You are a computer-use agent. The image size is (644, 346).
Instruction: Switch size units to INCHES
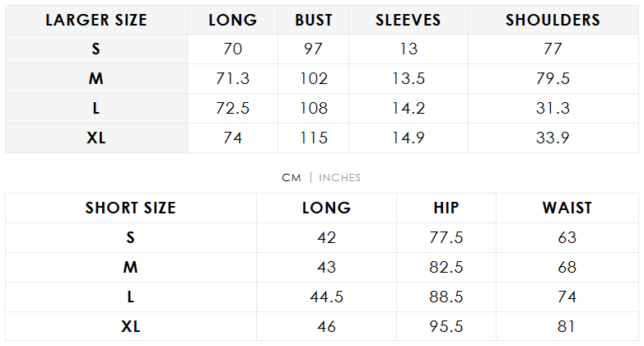pyautogui.click(x=339, y=177)
